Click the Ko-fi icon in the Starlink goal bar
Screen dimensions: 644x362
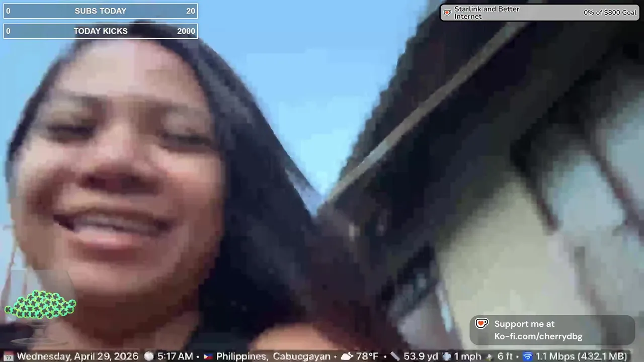point(447,13)
